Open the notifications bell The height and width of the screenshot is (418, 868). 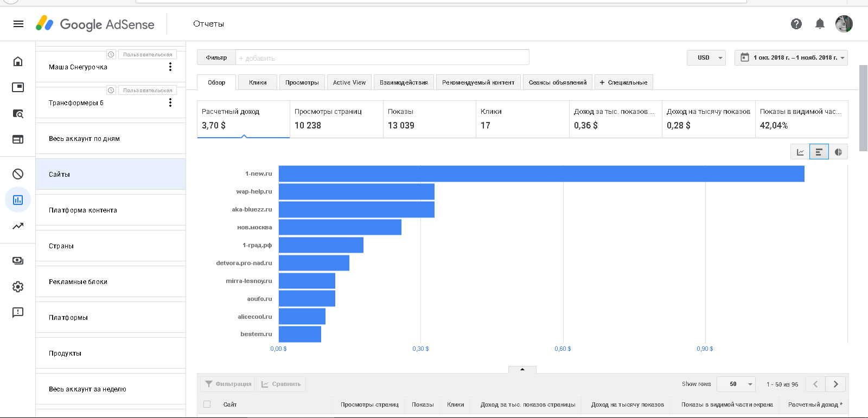coord(820,24)
